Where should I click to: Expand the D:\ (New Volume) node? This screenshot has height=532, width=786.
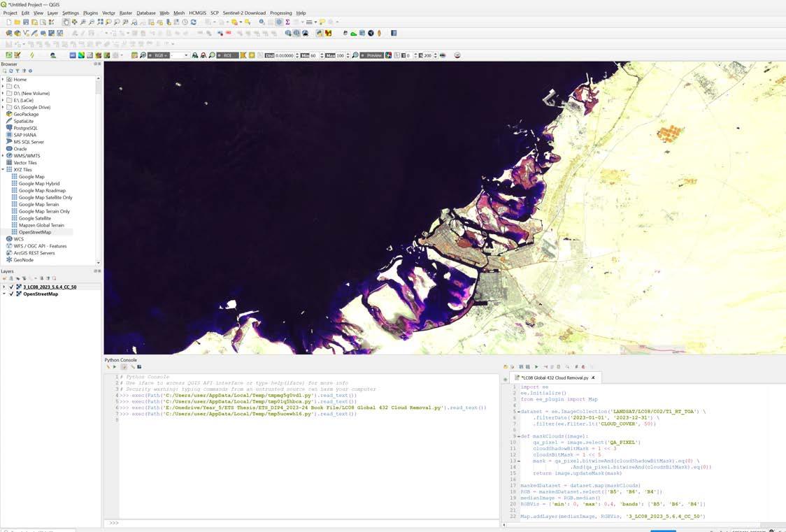(3, 93)
